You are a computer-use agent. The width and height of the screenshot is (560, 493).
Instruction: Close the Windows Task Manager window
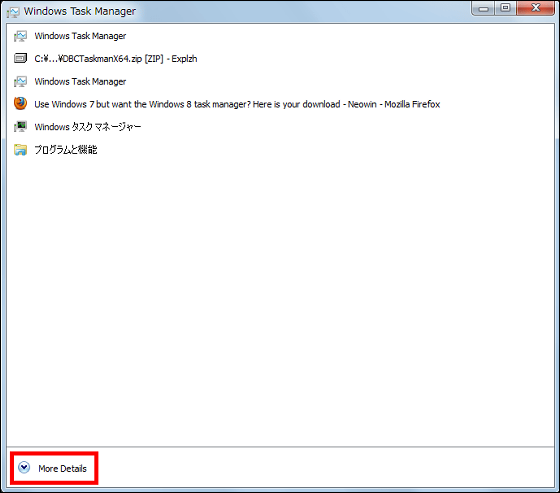535,8
